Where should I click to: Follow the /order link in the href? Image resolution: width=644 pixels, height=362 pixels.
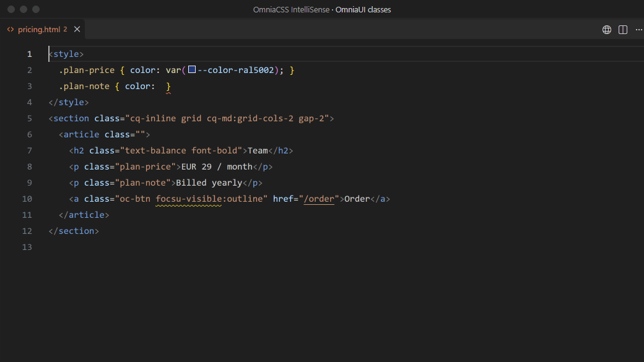[x=319, y=199]
